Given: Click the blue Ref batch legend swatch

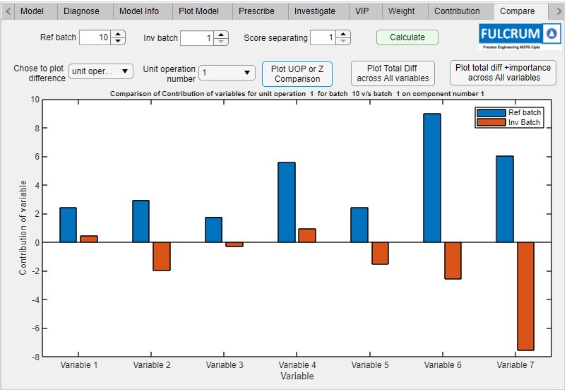Looking at the screenshot, I should [491, 112].
